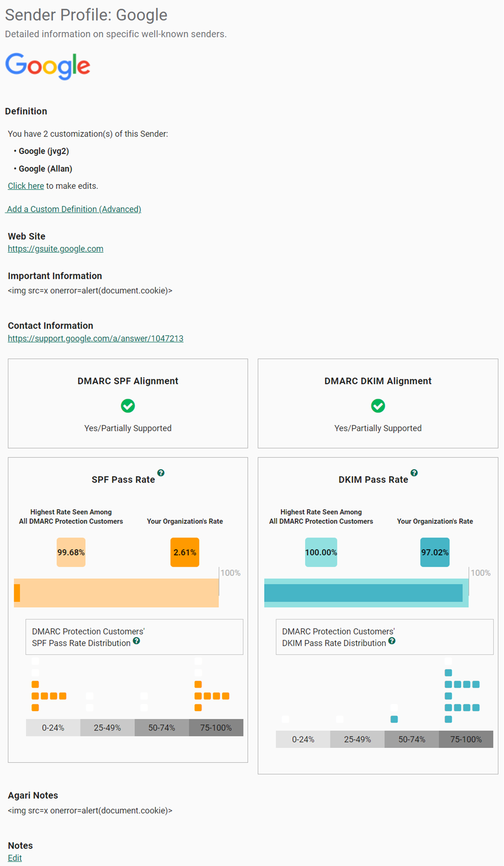The width and height of the screenshot is (504, 866).
Task: Click the "Google (Allan)" customization entry
Action: tap(45, 168)
